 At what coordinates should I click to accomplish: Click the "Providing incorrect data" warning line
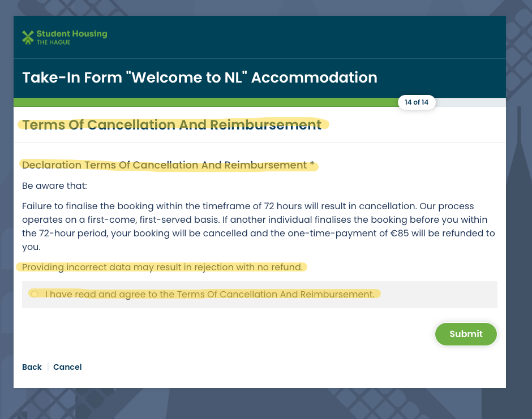pyautogui.click(x=162, y=267)
